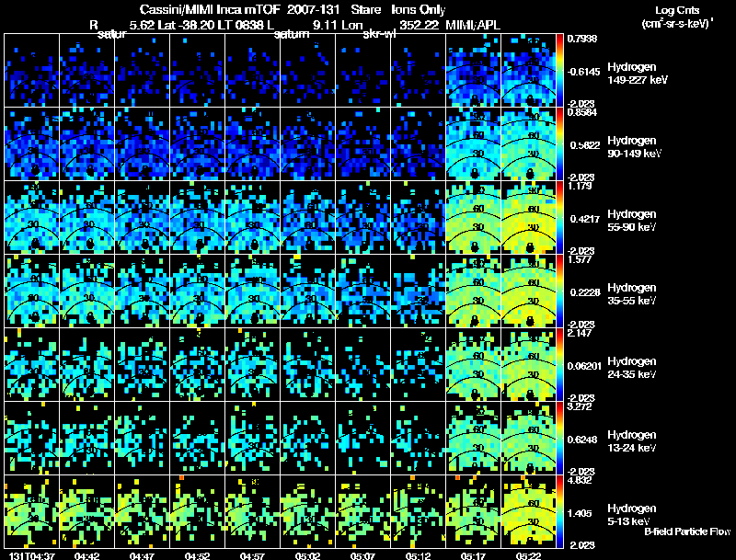Image resolution: width=736 pixels, height=560 pixels.
Task: Click the colorbar maximum value "3.272"
Action: click(580, 406)
